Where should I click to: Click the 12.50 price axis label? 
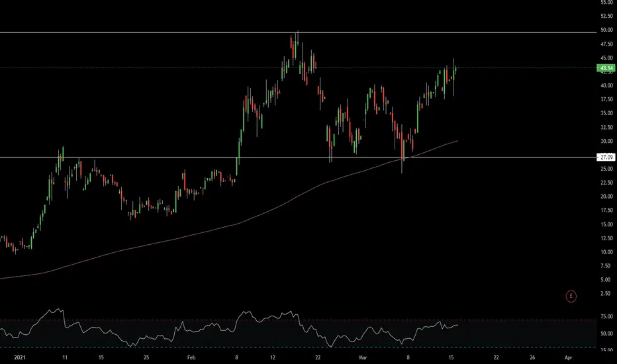pos(606,238)
